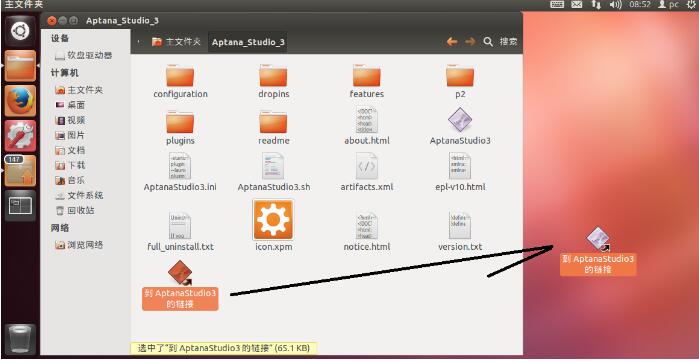Open System Settings from the launcher
Image resolution: width=699 pixels, height=363 pixels.
pyautogui.click(x=20, y=136)
